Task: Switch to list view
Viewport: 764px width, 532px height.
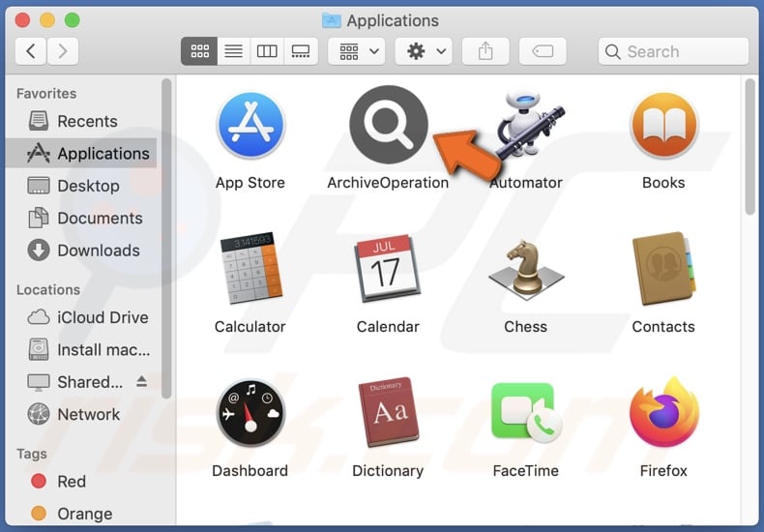Action: (x=233, y=51)
